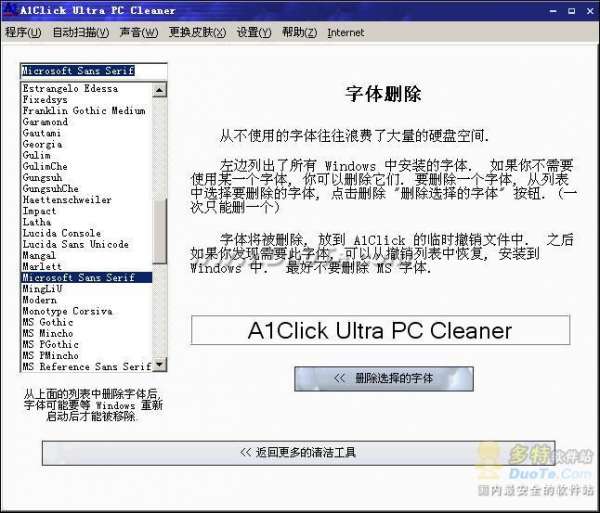Select Franklin Gothic Medium font

pos(86,111)
